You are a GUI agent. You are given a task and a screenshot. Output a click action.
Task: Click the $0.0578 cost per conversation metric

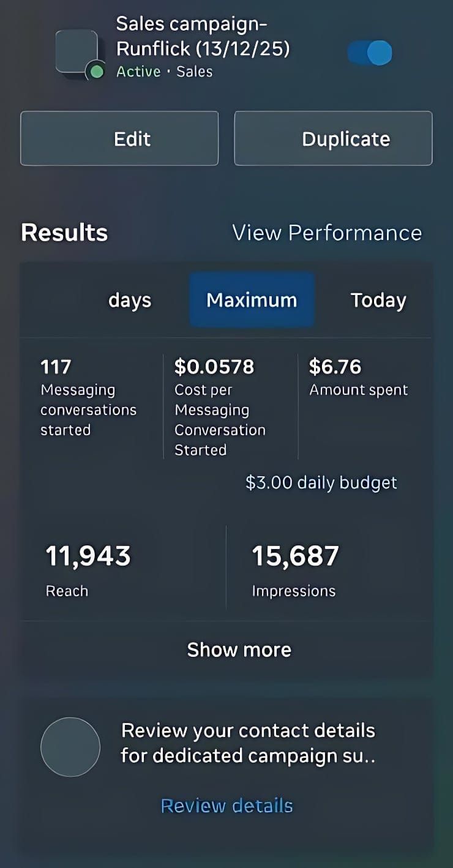point(220,407)
